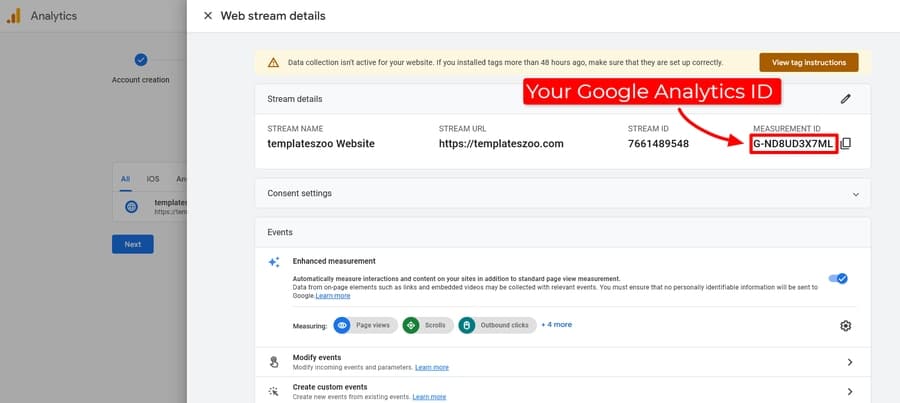Viewport: 900px width, 403px height.
Task: Click the Modify events hand icon
Action: [274, 362]
